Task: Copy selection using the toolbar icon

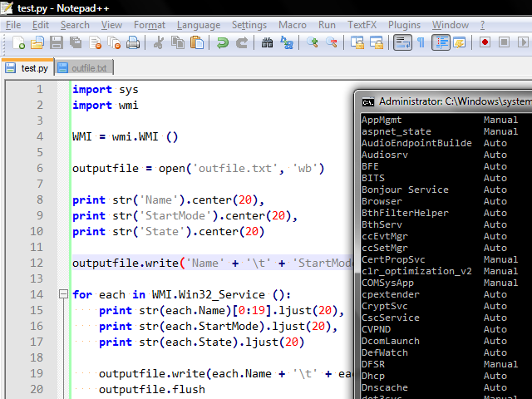Action: pos(178,42)
